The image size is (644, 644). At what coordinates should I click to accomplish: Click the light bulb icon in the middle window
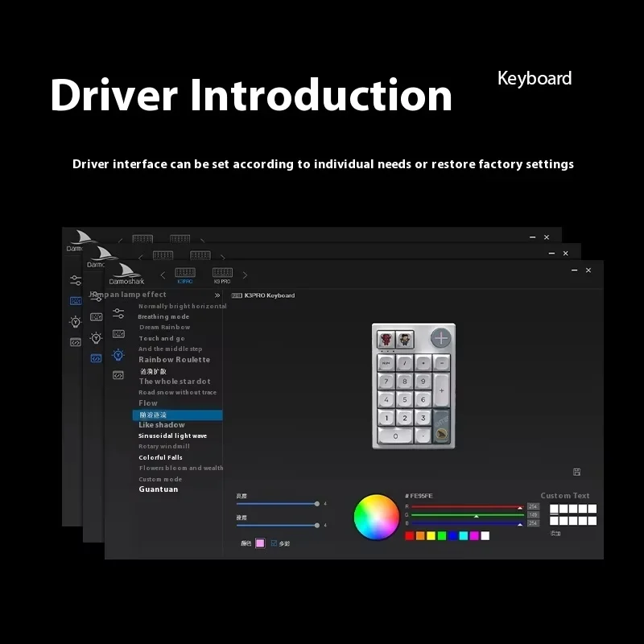(x=96, y=337)
